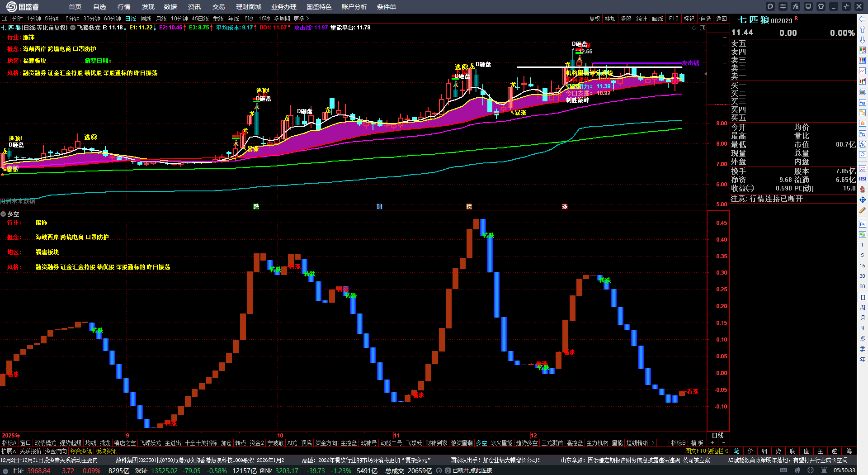
Task: Expand more indicator tabs after 短线情绪
Action: (x=652, y=443)
